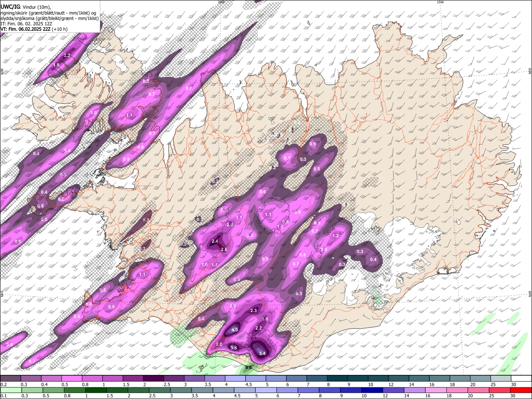Image resolution: width=532 pixels, height=399 pixels.
Task: Click the 64N latitude label on right edge
Action: tap(530, 293)
